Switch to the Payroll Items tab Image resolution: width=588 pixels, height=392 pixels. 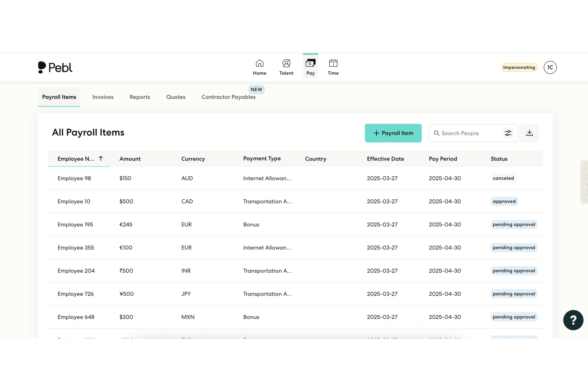coord(59,97)
